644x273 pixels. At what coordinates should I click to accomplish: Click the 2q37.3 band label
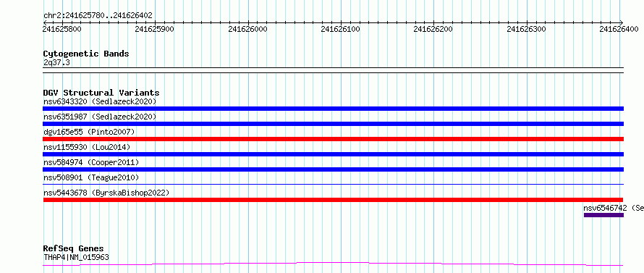coord(56,63)
